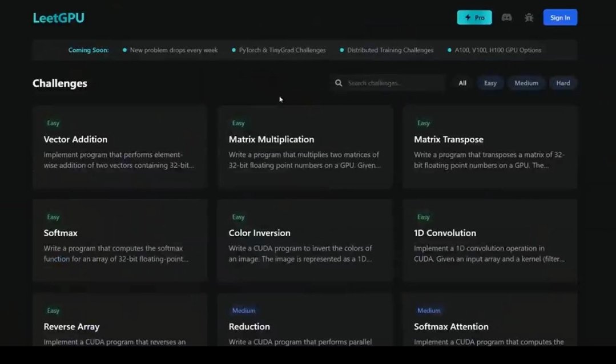Viewport: 616px width, 364px height.
Task: Click the search magnifier icon
Action: [338, 83]
